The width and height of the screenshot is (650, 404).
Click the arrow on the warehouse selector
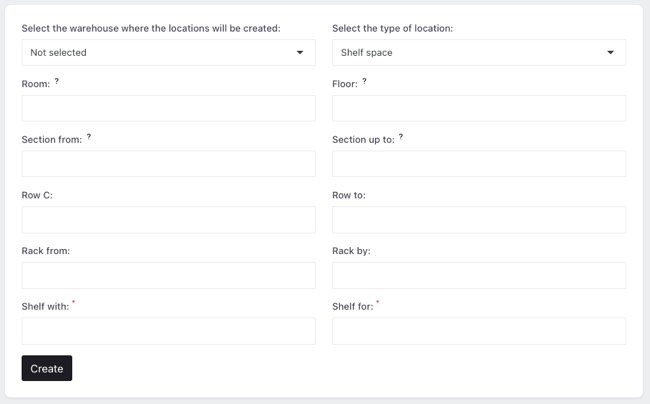pyautogui.click(x=299, y=52)
